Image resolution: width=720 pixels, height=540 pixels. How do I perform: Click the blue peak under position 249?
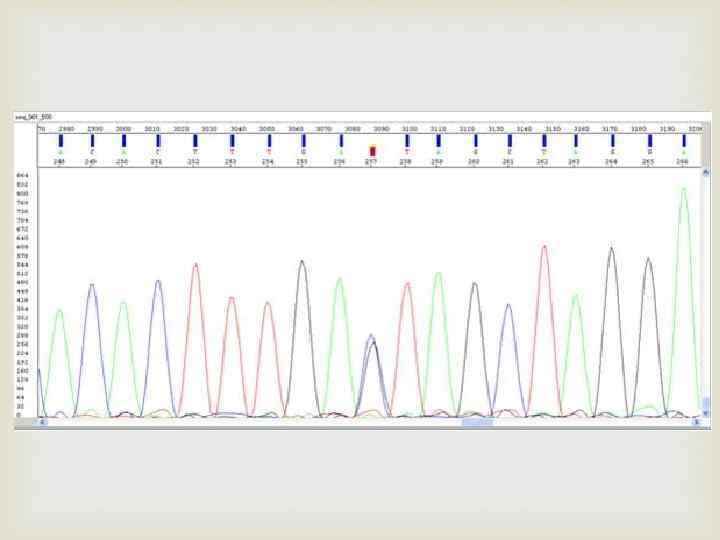pyautogui.click(x=92, y=350)
